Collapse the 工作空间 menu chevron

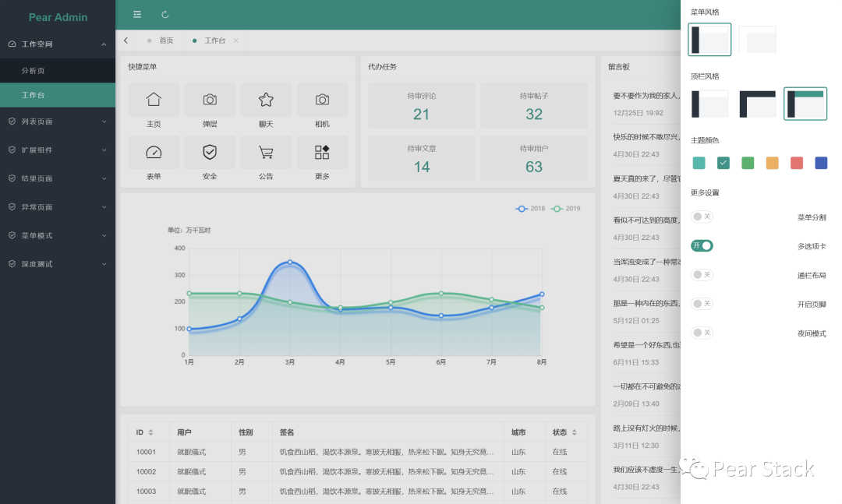pos(104,44)
